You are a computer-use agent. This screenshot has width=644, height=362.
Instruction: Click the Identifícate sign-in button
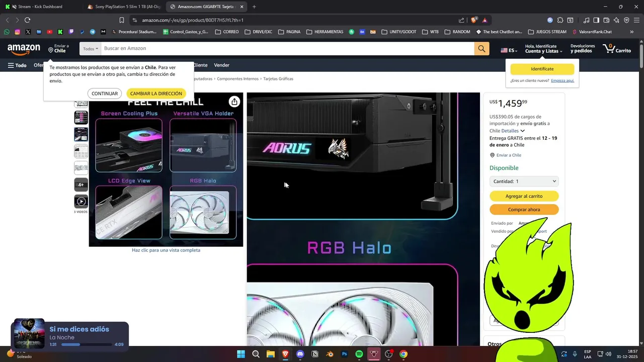point(542,69)
